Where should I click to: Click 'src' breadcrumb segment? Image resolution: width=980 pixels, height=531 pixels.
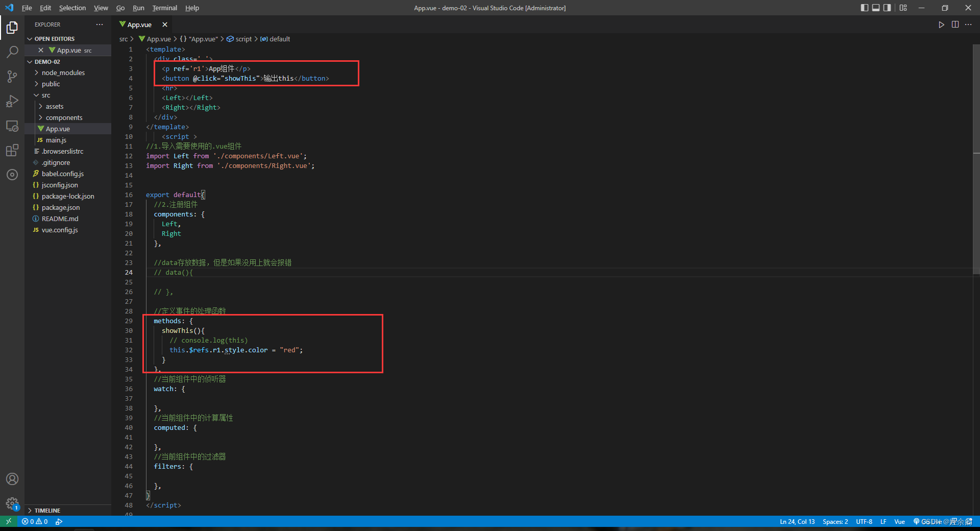(x=124, y=39)
